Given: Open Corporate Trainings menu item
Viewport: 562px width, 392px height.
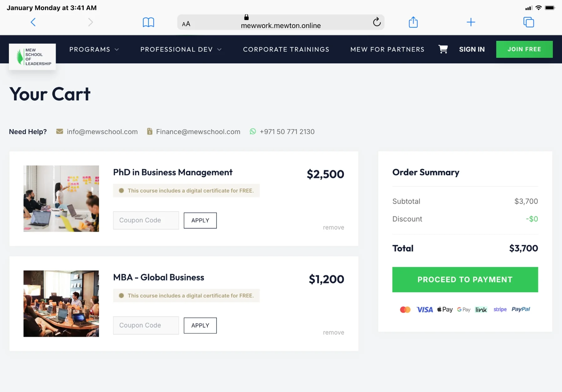Looking at the screenshot, I should click(286, 49).
